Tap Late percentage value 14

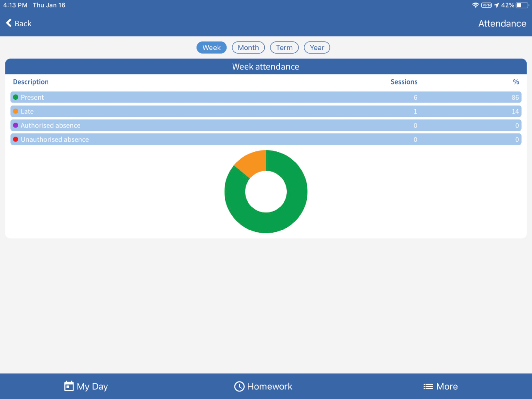pos(515,111)
